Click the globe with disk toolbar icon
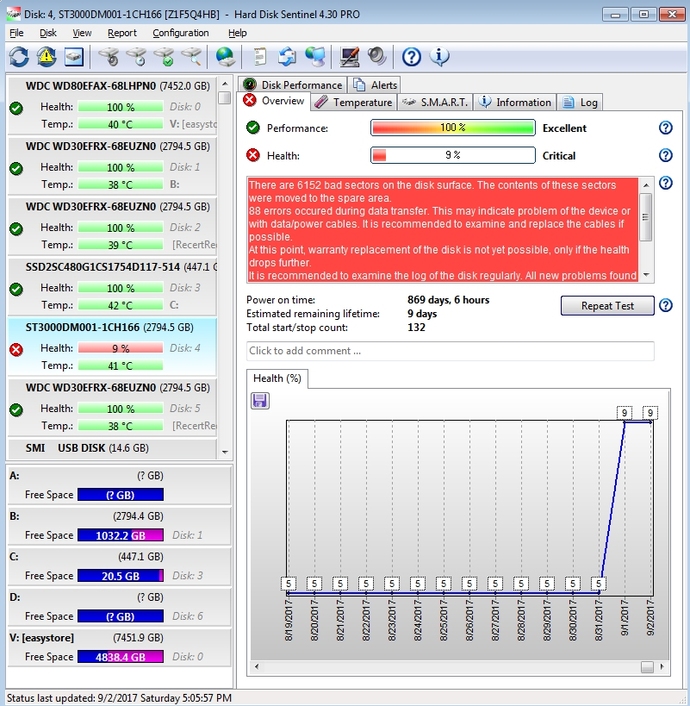The image size is (690, 706). click(x=225, y=57)
